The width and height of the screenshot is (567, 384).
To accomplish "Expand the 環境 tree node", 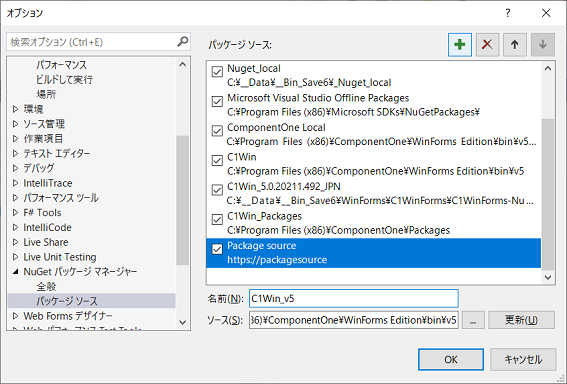I will 16,109.
